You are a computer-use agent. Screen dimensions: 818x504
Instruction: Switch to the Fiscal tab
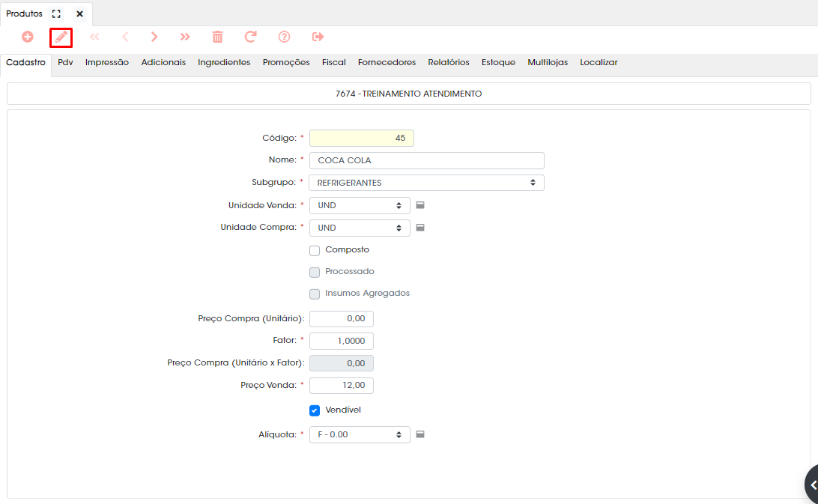pyautogui.click(x=334, y=63)
